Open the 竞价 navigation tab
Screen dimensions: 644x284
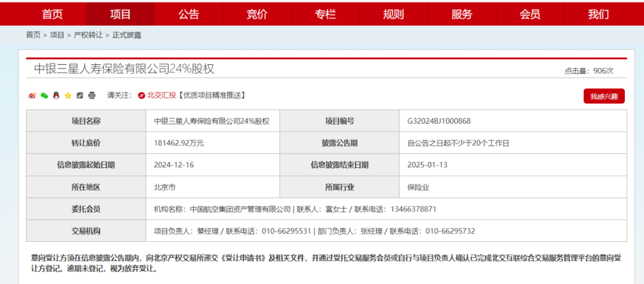pyautogui.click(x=257, y=14)
